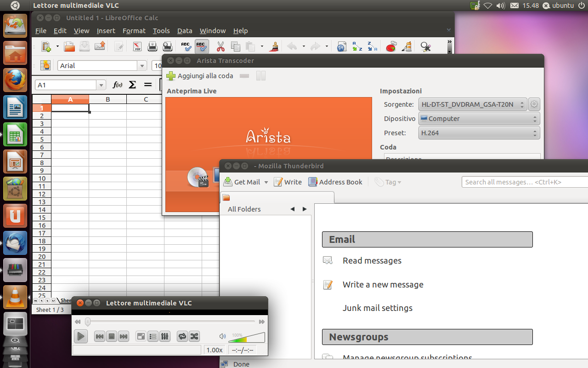The height and width of the screenshot is (368, 588).
Task: Open the Arial font name dropdown
Action: [142, 66]
